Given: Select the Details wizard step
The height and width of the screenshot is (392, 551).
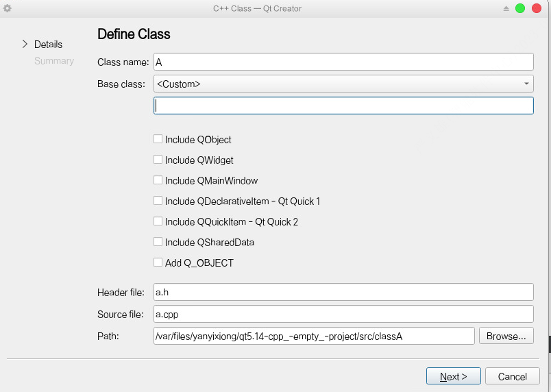Looking at the screenshot, I should [x=48, y=45].
